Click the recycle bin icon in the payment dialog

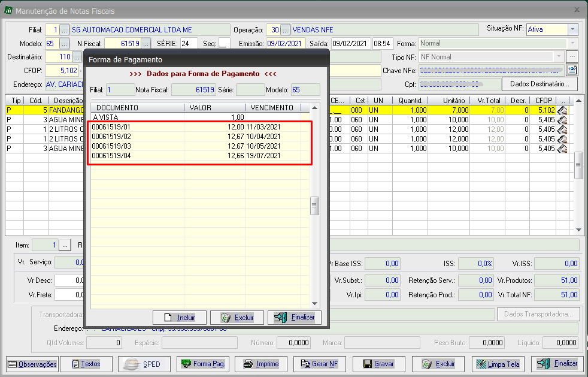pyautogui.click(x=226, y=318)
